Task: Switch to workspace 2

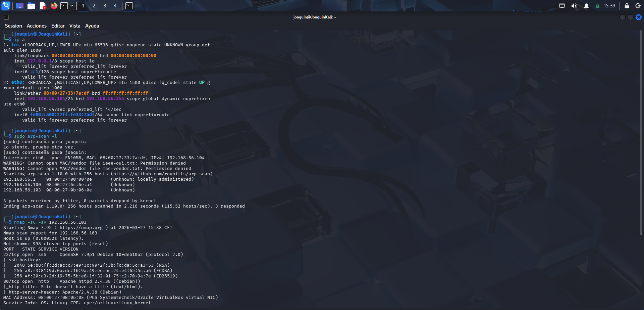Action: 94,6
